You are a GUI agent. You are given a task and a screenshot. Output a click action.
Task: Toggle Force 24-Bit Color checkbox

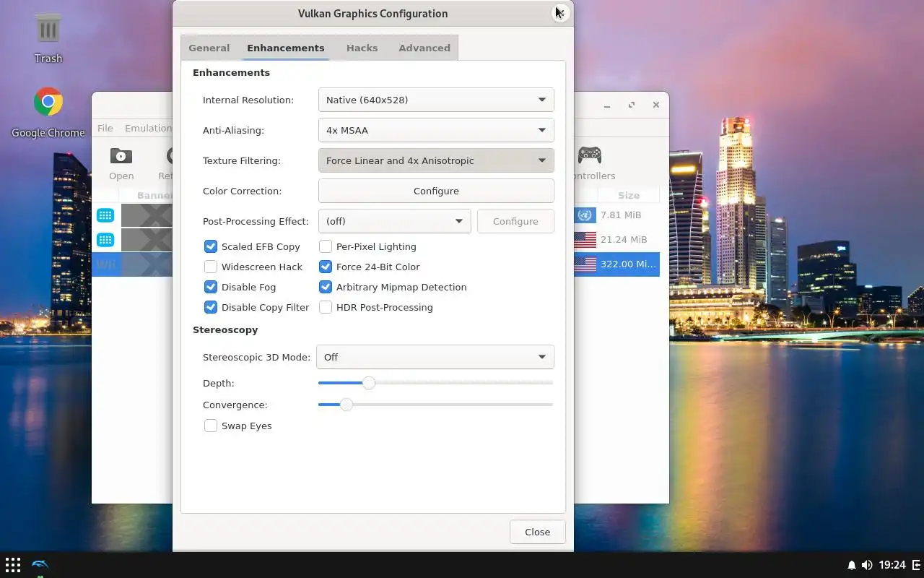[x=325, y=267]
